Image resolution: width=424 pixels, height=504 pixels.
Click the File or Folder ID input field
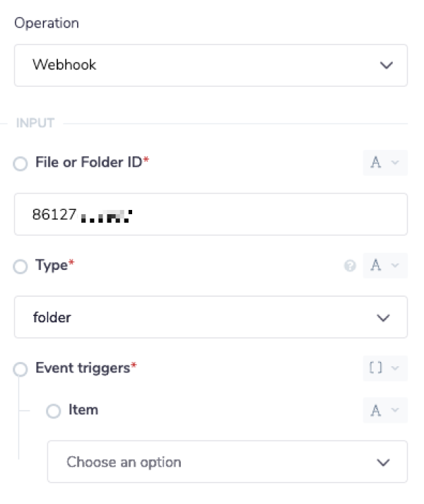211,213
